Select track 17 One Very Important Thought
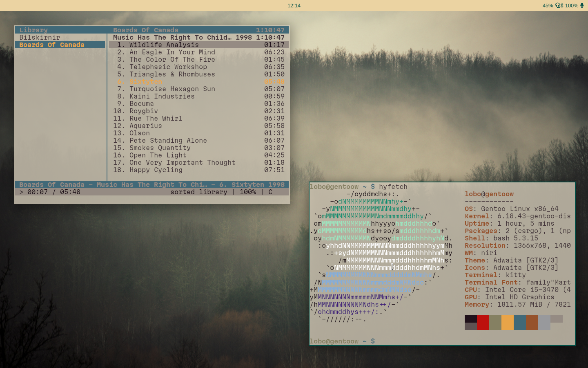 199,162
